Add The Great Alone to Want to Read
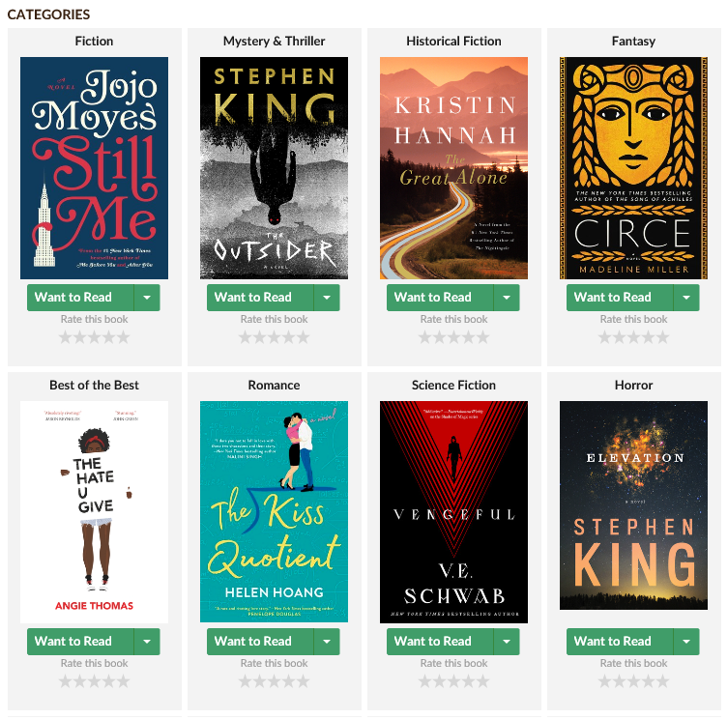 point(440,298)
